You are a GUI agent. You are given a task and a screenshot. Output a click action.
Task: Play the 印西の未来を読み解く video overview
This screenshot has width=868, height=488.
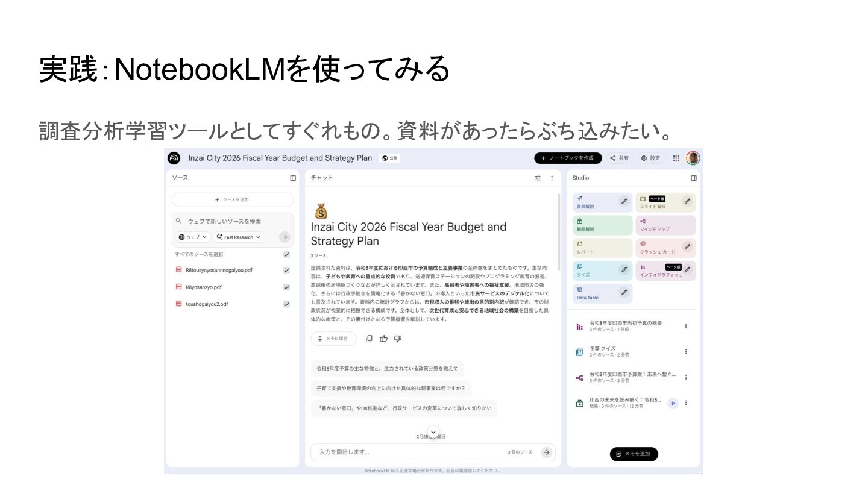point(673,403)
